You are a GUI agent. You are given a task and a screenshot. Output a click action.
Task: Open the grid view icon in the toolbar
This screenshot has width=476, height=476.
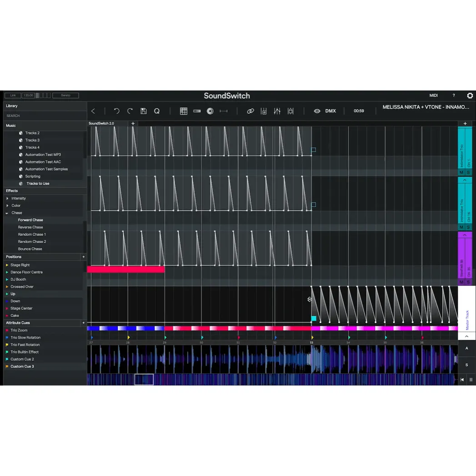coord(184,111)
